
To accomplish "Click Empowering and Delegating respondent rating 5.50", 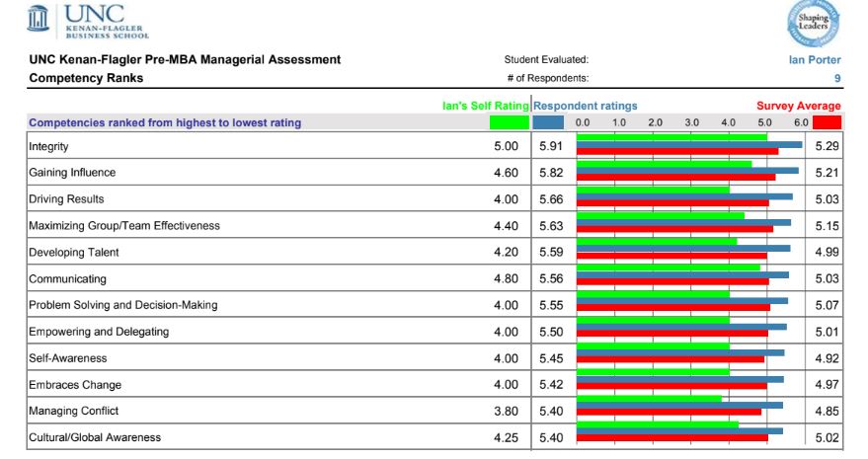I will [551, 332].
